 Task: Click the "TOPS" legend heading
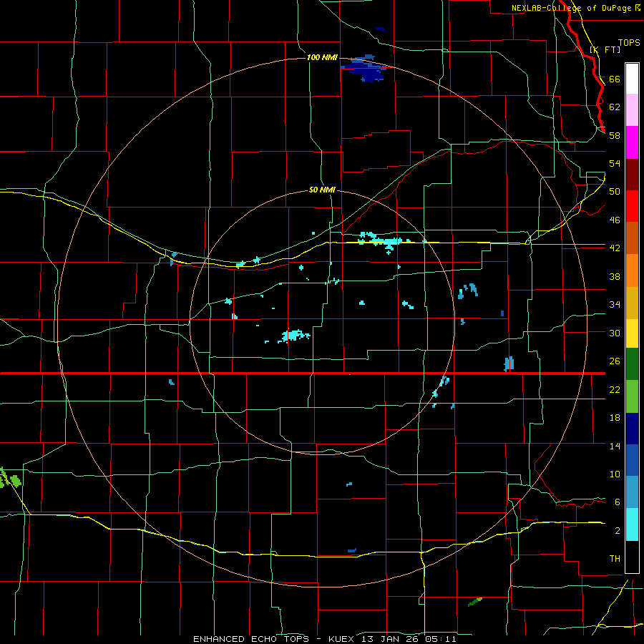(629, 43)
